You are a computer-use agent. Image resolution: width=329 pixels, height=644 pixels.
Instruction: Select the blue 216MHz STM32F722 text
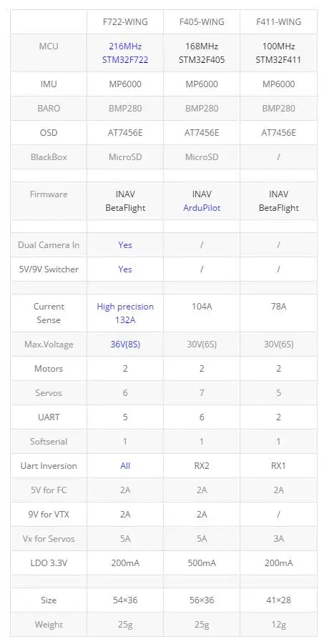125,53
